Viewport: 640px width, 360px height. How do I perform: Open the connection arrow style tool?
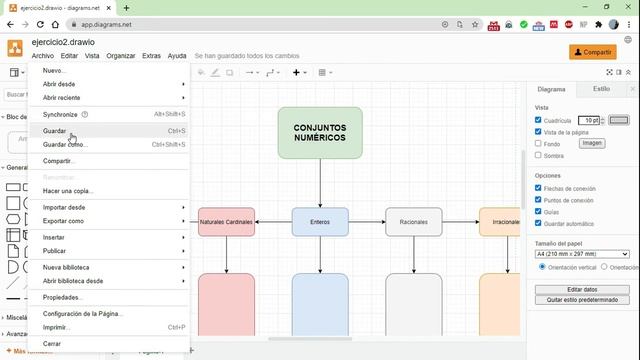[252, 73]
